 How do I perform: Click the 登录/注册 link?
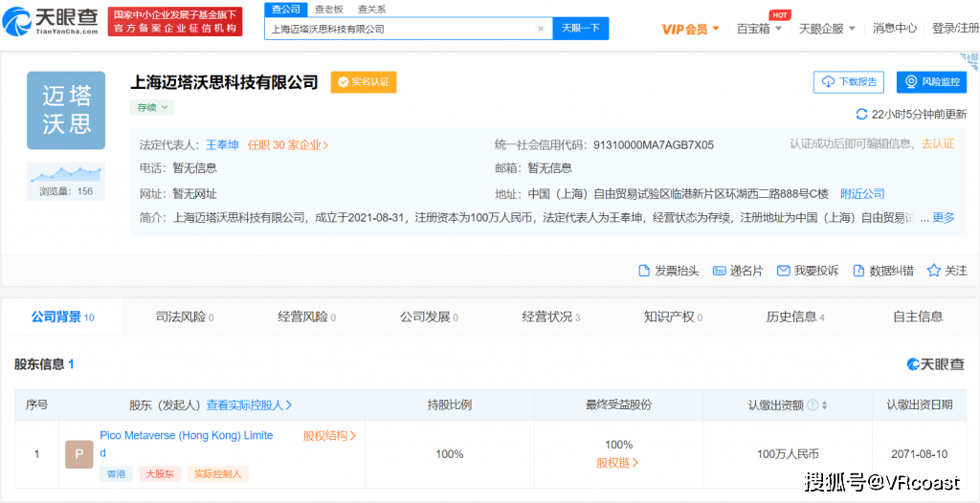[956, 29]
